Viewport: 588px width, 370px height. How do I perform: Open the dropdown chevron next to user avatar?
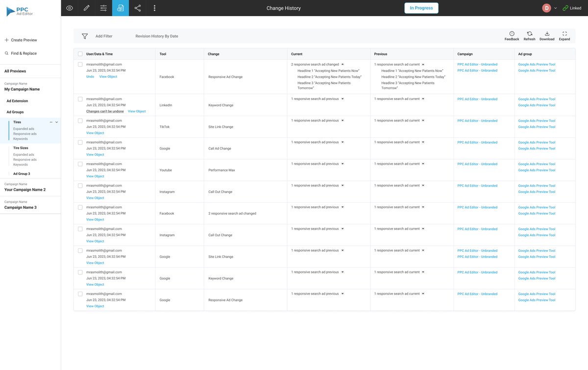pyautogui.click(x=555, y=8)
